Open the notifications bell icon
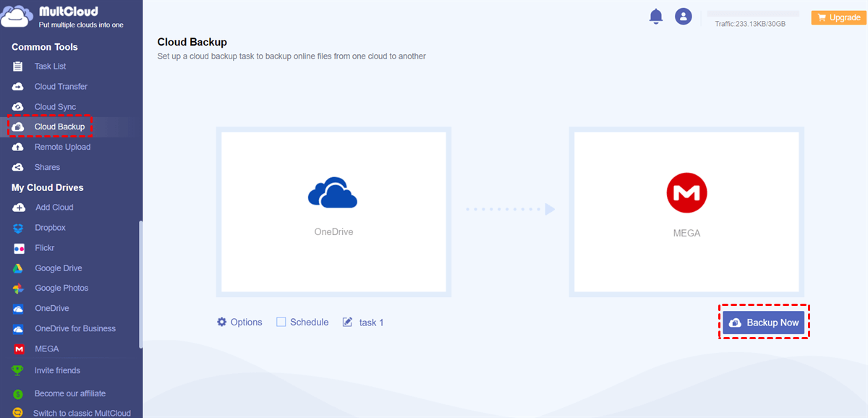This screenshot has height=418, width=868. [656, 16]
